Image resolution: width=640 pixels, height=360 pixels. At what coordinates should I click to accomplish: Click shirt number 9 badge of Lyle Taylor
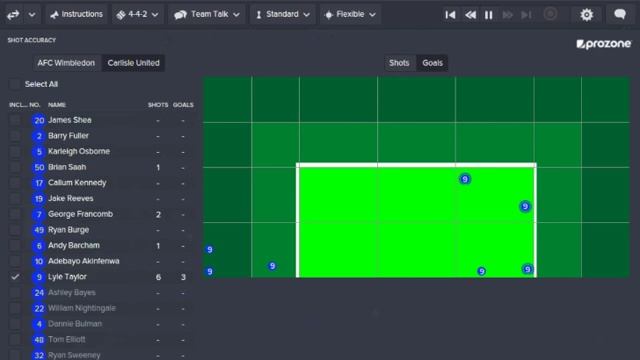point(39,277)
